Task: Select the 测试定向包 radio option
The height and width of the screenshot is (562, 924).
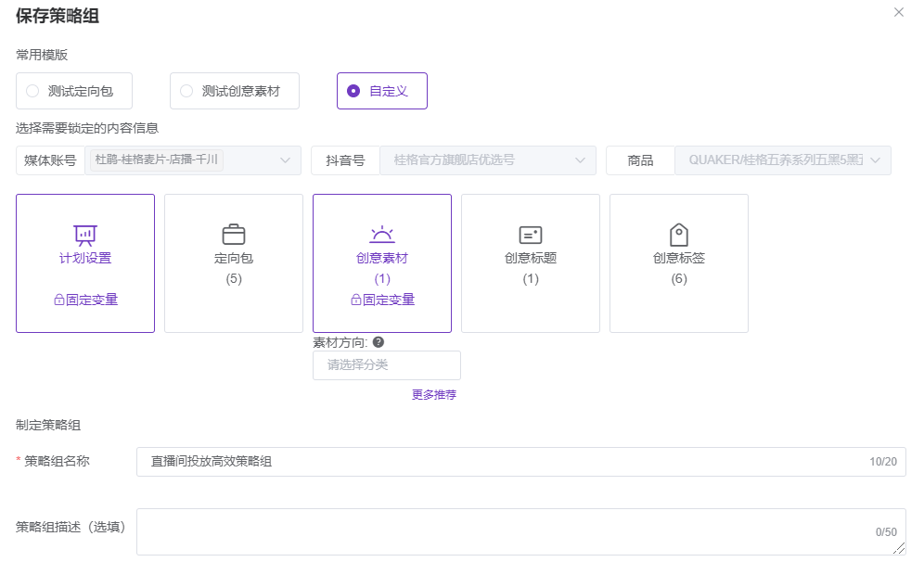Action: pyautogui.click(x=74, y=91)
